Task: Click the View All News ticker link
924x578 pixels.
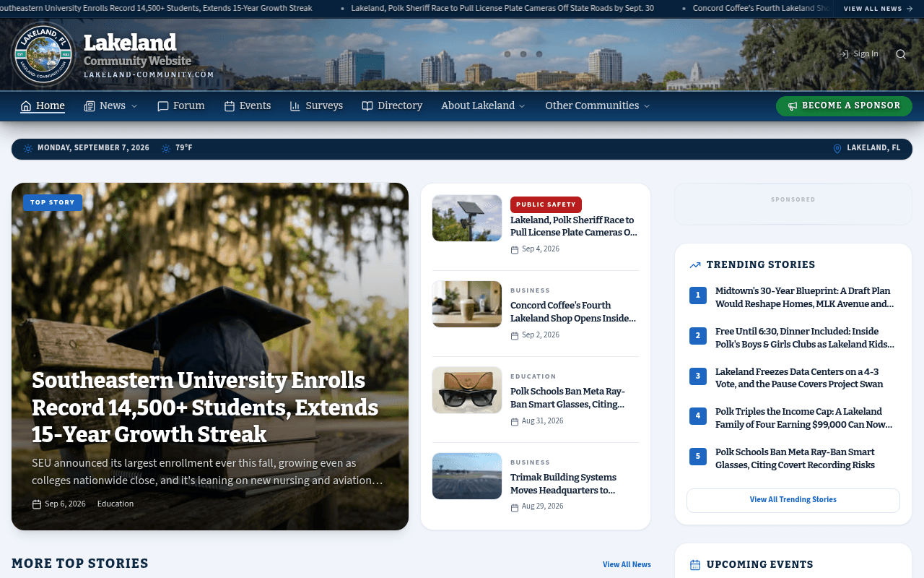Action: [x=879, y=9]
